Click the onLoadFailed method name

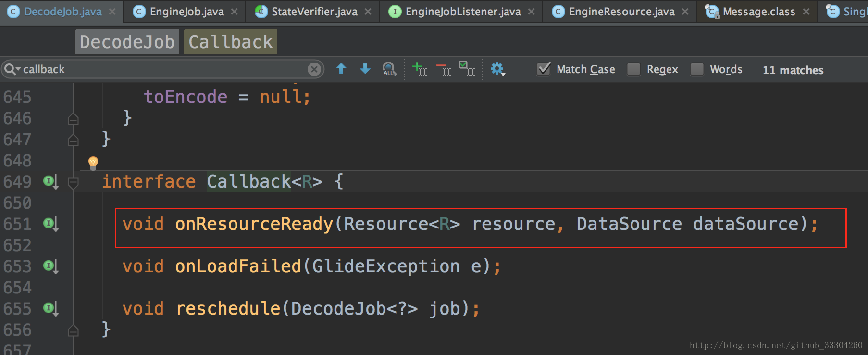[238, 266]
